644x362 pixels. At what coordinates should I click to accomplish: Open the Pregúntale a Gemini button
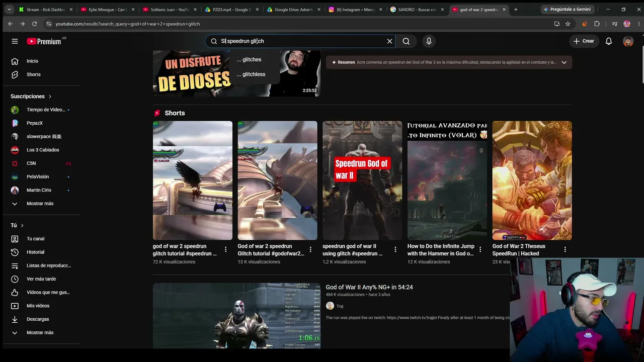pyautogui.click(x=567, y=9)
